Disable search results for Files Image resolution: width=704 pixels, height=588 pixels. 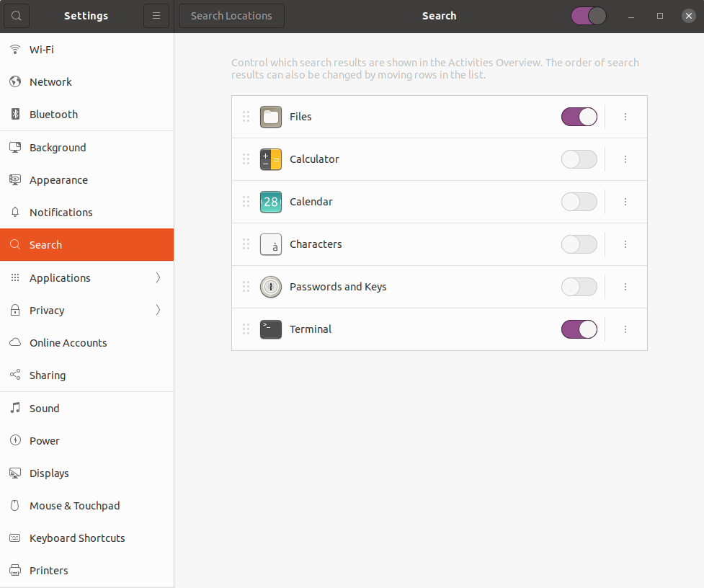point(579,117)
